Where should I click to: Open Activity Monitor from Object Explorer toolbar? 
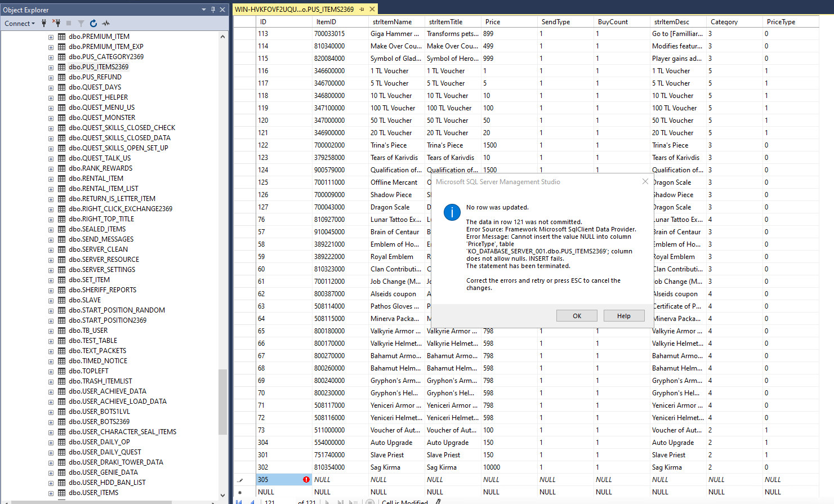pos(106,23)
